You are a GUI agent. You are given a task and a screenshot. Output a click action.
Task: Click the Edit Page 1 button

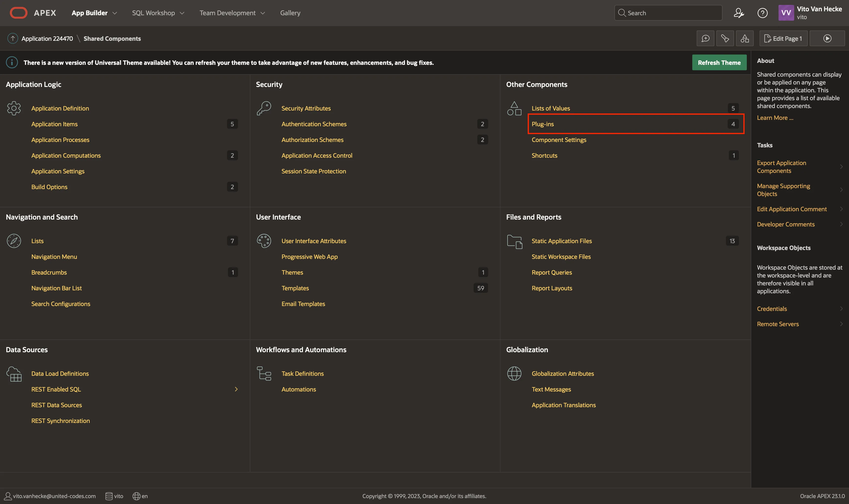783,38
